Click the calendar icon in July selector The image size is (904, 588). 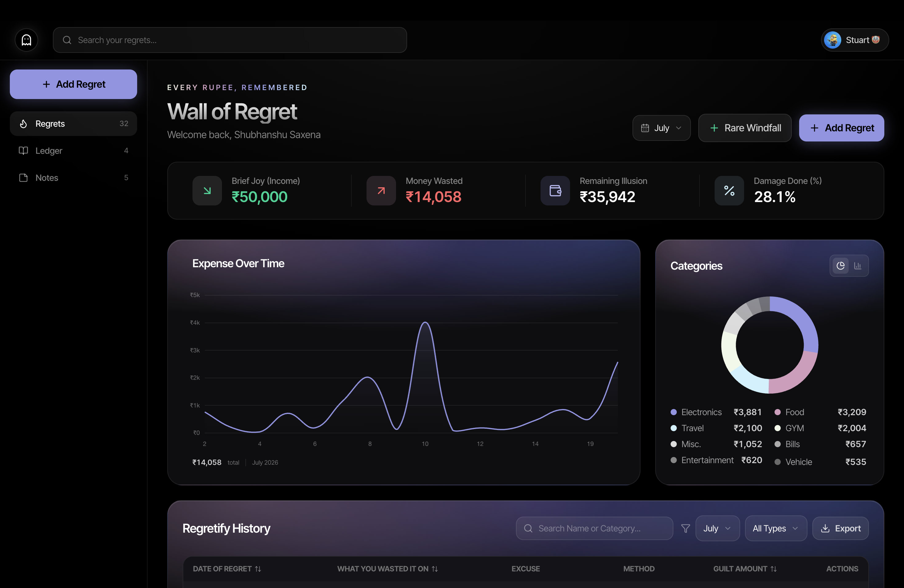[x=645, y=128]
